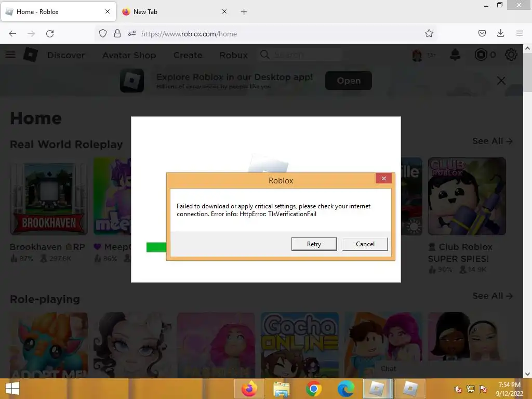This screenshot has height=399, width=532.
Task: Click the Brookhaven RP title text
Action: pyautogui.click(x=47, y=247)
